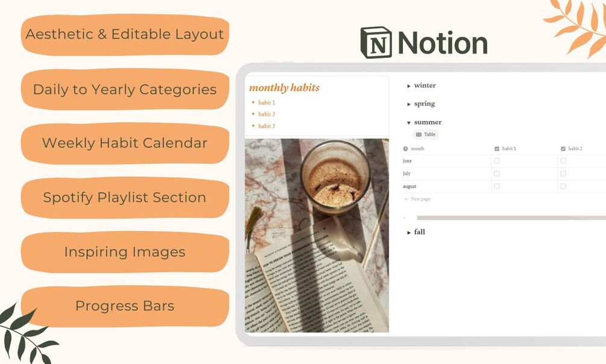Open the august row
The image size is (606, 364).
point(446,186)
